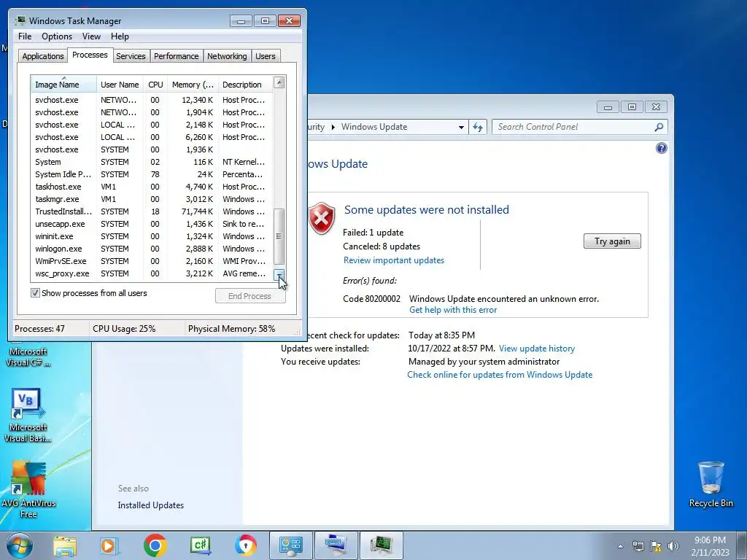
Task: Switch to the Applications tab
Action: click(x=43, y=56)
